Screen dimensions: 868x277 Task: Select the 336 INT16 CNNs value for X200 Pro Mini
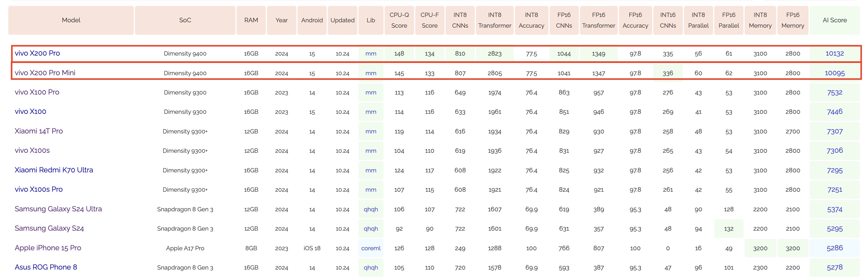click(x=668, y=73)
